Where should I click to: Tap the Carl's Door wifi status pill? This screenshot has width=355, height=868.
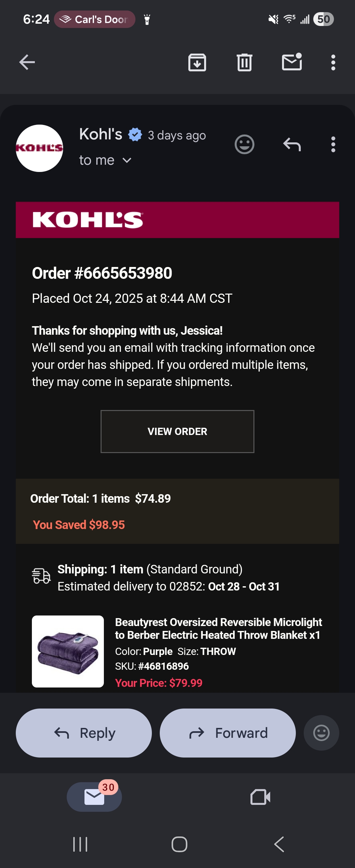(95, 19)
